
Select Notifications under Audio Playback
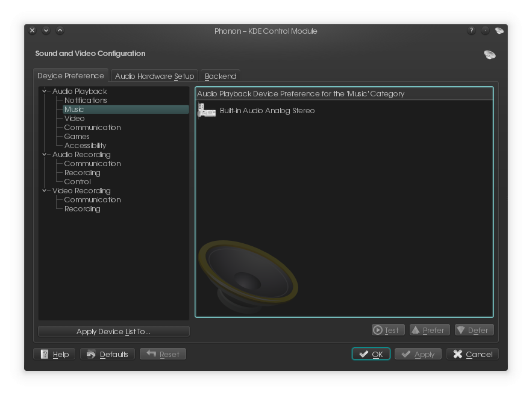pyautogui.click(x=86, y=101)
